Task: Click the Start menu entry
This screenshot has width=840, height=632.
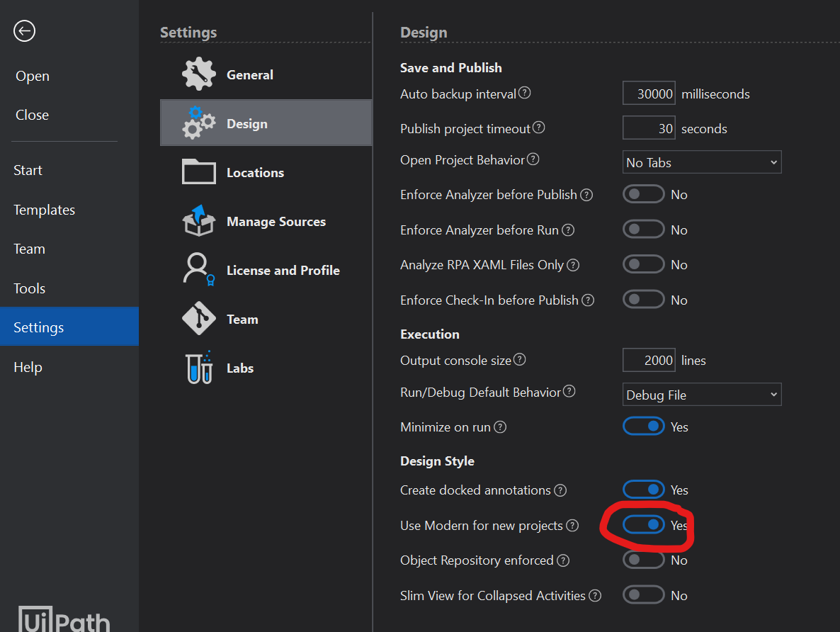Action: 28,170
